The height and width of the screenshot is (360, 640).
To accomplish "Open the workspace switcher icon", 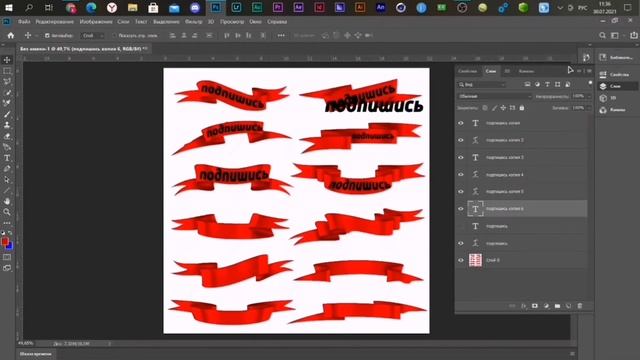I will coord(615,36).
